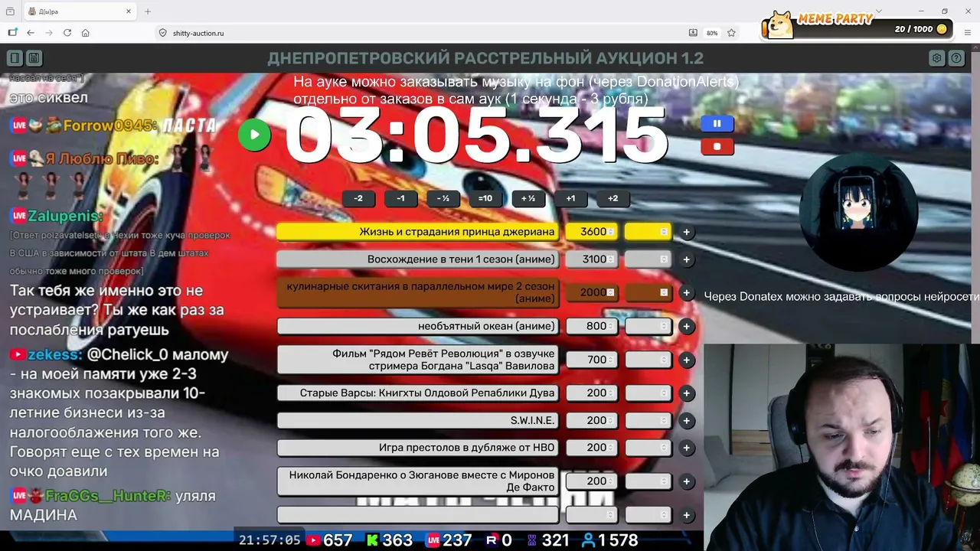Go back with the browser back arrow

pyautogui.click(x=31, y=33)
